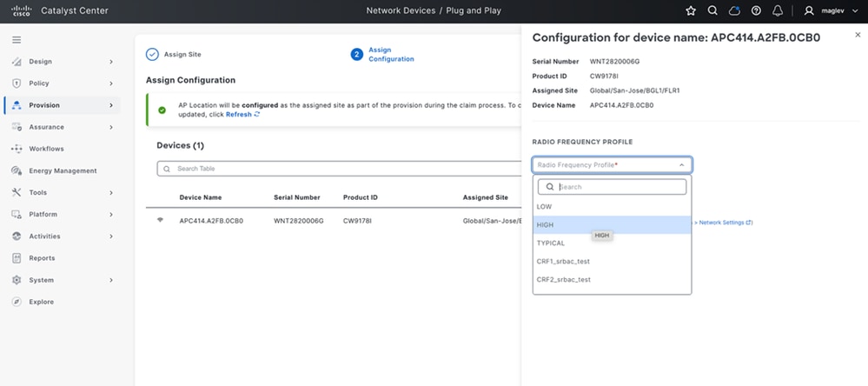Open Energy Management in the sidebar
The image size is (868, 386).
[x=63, y=170]
